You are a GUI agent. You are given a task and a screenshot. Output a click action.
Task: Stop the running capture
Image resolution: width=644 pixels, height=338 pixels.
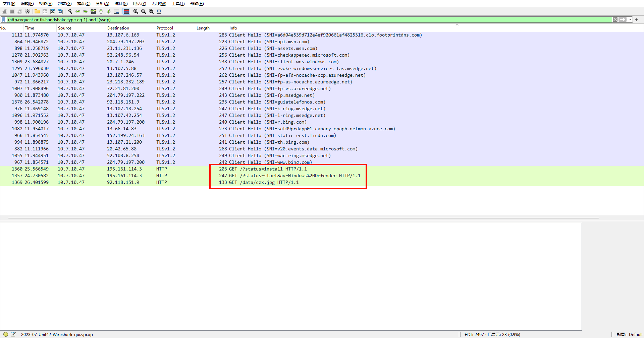tap(11, 11)
